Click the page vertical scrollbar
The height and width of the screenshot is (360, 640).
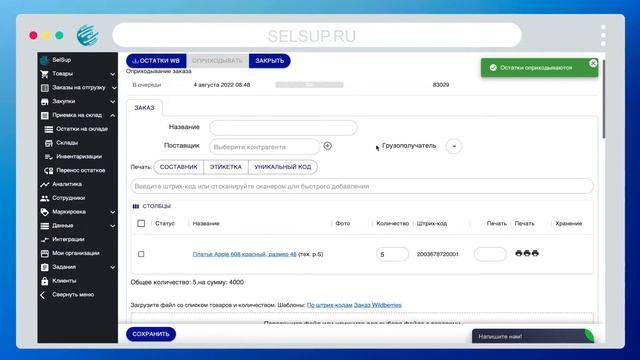[604, 100]
